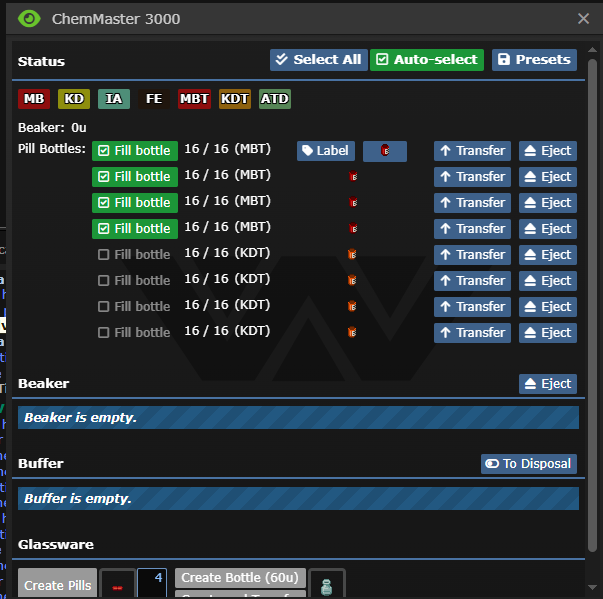603x599 pixels.
Task: Select the KD preset tag
Action: 73,99
